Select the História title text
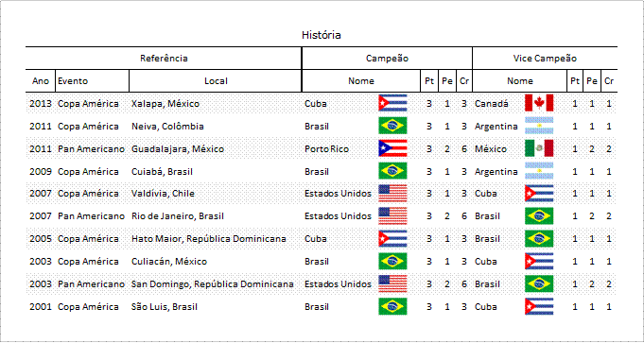Viewport: 644px width, 343px height. pyautogui.click(x=322, y=35)
